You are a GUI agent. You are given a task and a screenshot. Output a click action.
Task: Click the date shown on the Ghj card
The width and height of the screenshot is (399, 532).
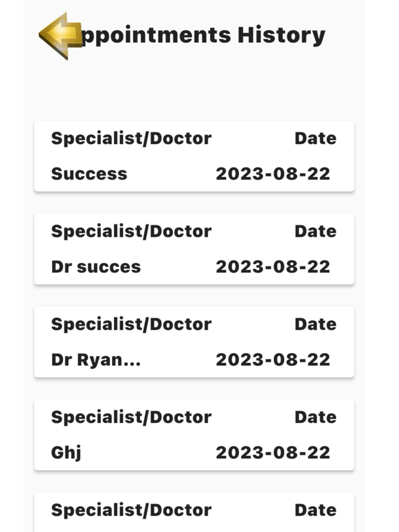(x=273, y=452)
